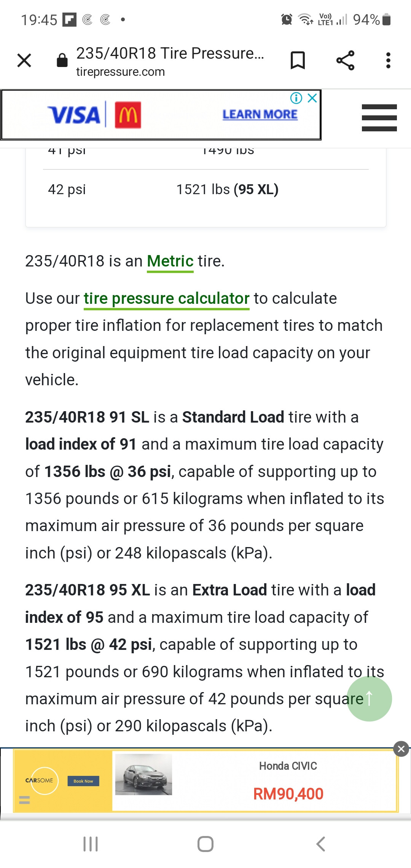Dismiss the Visa ad with blue X

click(x=312, y=98)
